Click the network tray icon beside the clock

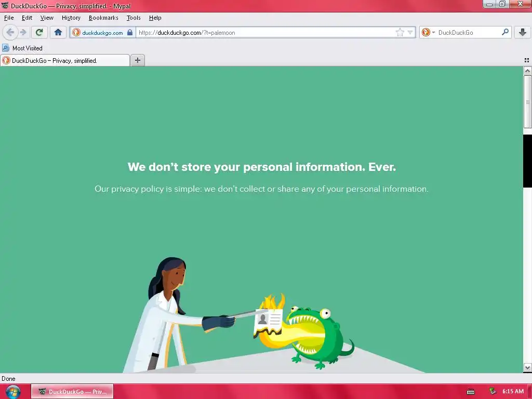pos(493,392)
